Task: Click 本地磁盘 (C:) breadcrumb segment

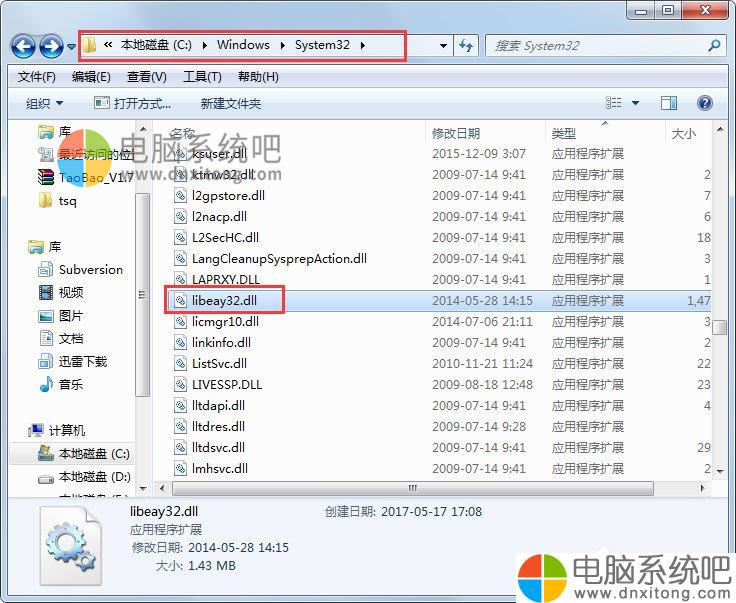Action: (156, 45)
